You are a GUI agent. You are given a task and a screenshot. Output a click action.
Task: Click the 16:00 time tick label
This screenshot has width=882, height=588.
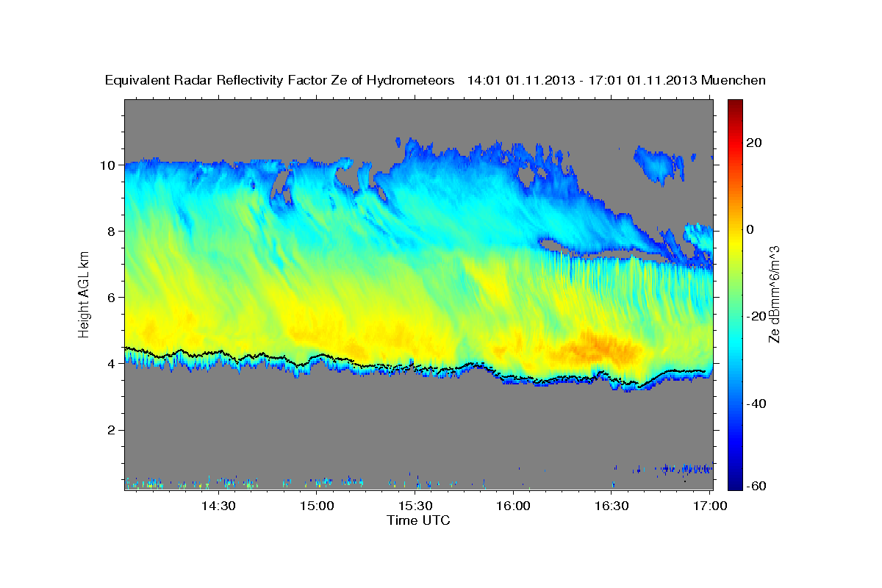(x=513, y=506)
